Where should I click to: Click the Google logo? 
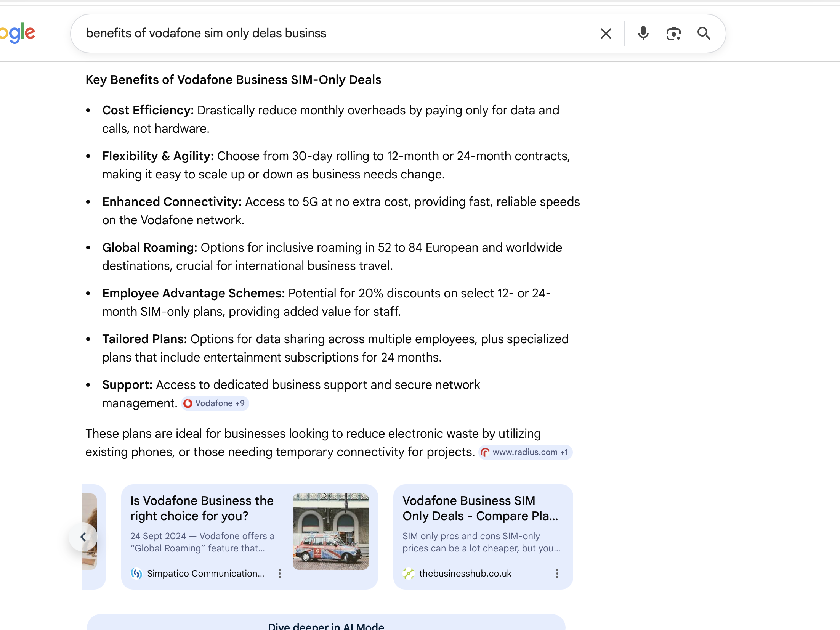[x=18, y=33]
